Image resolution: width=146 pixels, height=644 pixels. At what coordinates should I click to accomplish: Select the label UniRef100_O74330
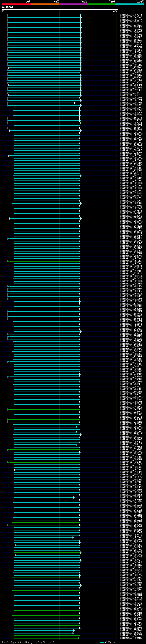coord(131,120)
